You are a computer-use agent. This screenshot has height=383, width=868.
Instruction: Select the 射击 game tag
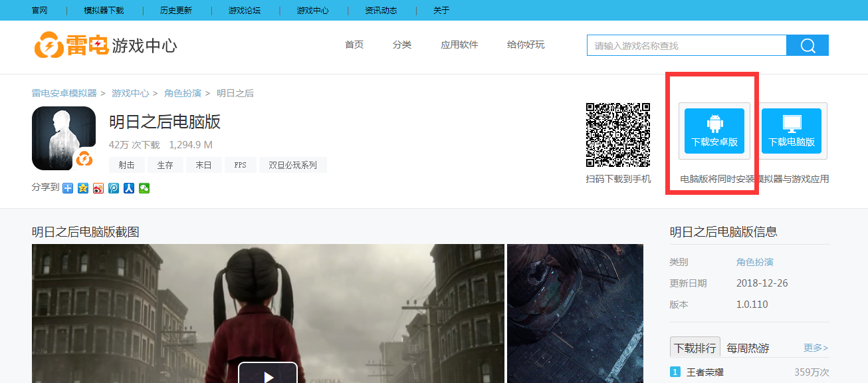click(x=126, y=165)
